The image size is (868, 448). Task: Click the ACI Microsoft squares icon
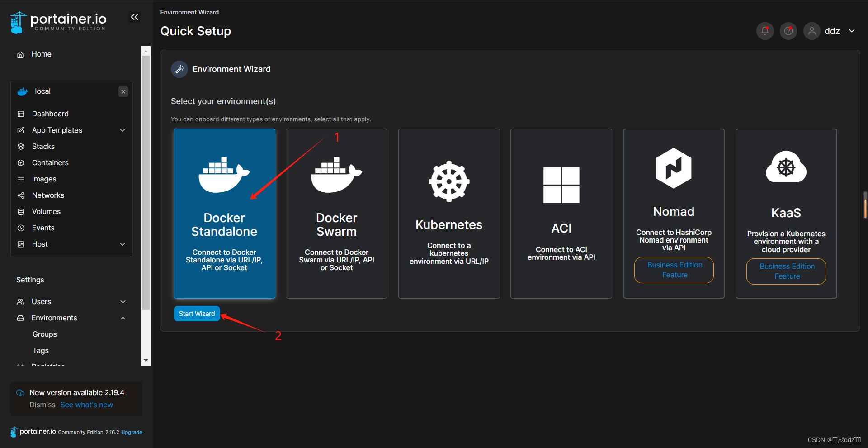pos(561,185)
